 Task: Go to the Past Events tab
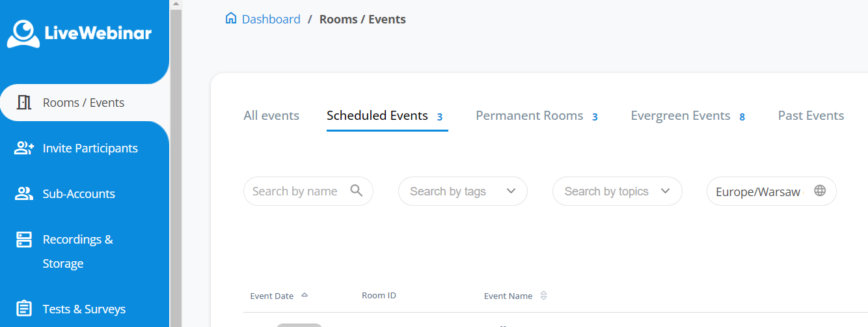[x=811, y=116]
